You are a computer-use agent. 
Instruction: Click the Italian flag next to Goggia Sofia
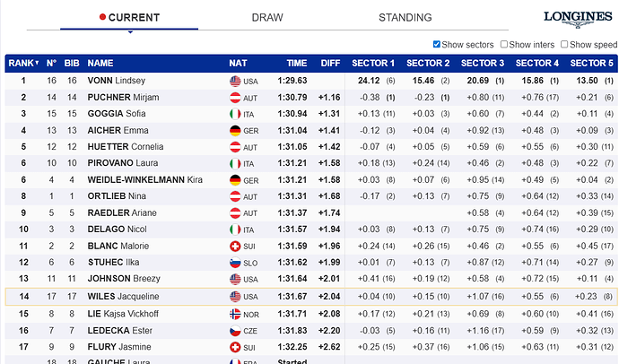click(236, 114)
